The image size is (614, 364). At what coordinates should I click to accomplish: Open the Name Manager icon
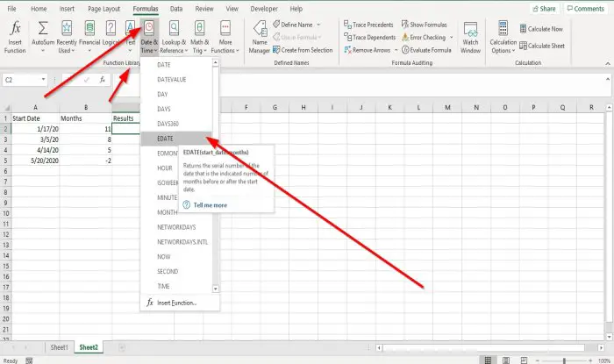pyautogui.click(x=260, y=28)
